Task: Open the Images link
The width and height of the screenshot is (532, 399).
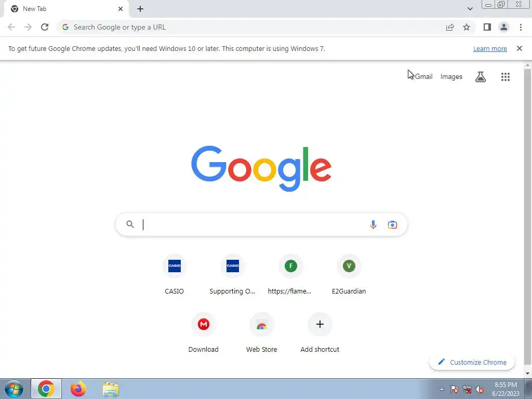Action: coord(451,77)
